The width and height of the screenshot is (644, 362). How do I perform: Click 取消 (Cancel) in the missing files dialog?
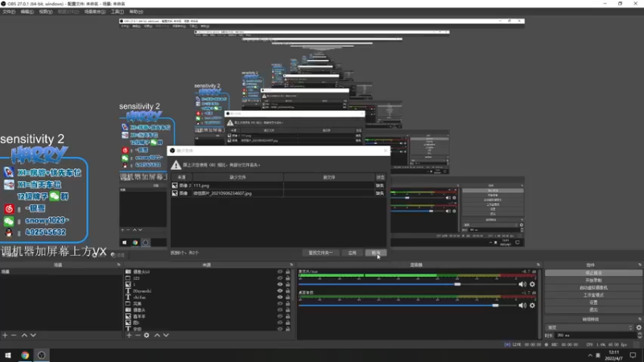(x=376, y=253)
